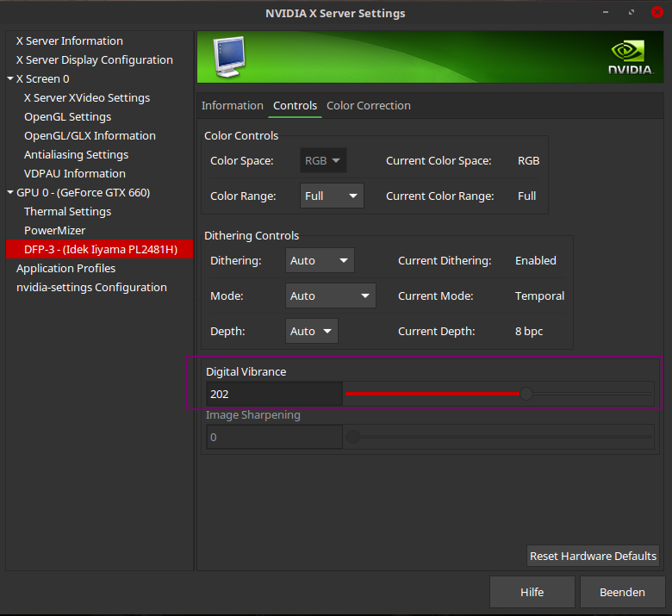Switch to the Color Correction tab
Viewport: 672px width, 616px height.
pyautogui.click(x=369, y=105)
